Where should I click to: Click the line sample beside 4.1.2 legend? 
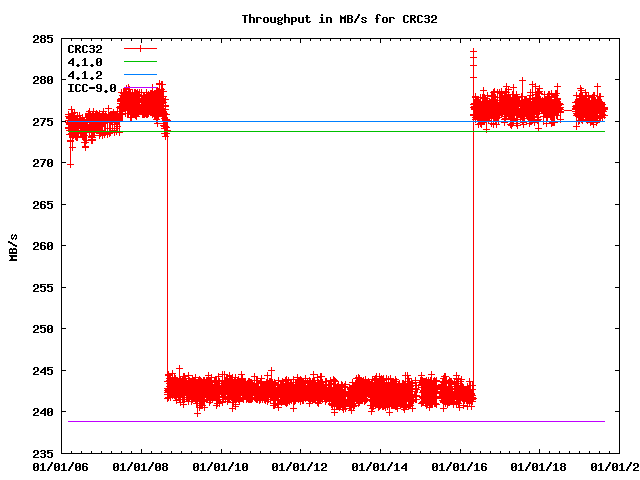tap(141, 75)
